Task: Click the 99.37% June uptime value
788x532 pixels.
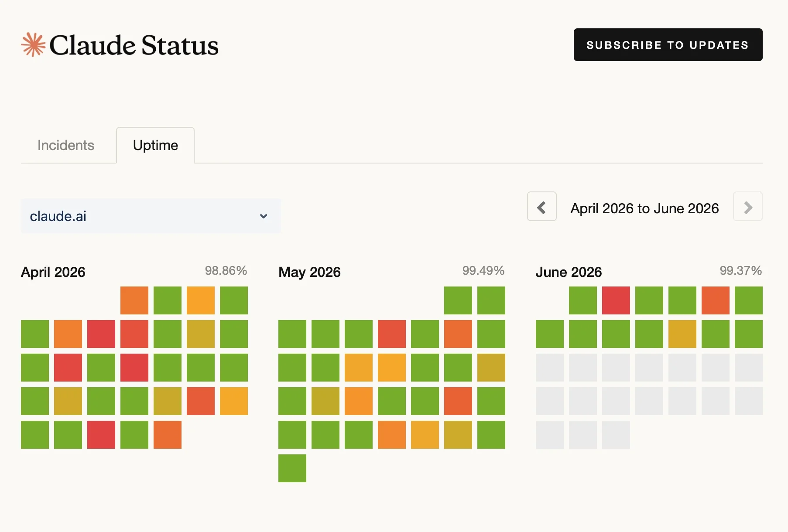Action: coord(741,270)
